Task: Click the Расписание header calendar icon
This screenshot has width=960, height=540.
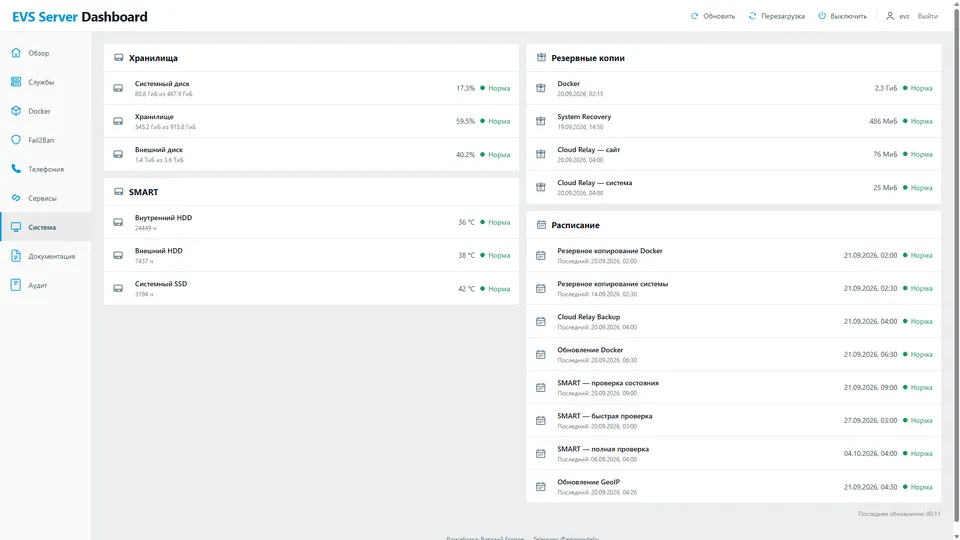Action: tap(541, 225)
